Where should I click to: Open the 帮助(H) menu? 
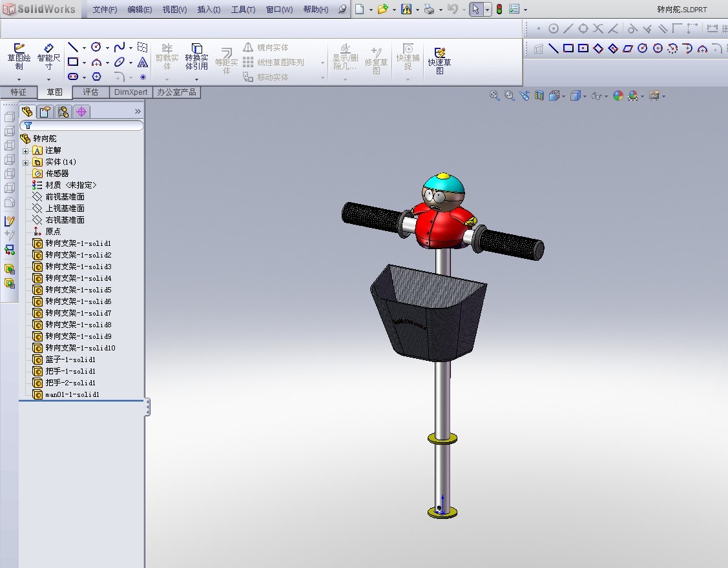[x=316, y=9]
